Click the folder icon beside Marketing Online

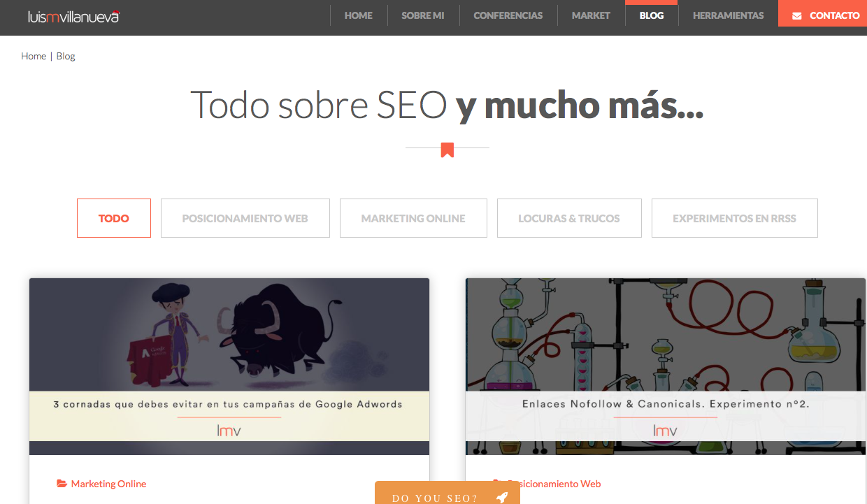(62, 483)
